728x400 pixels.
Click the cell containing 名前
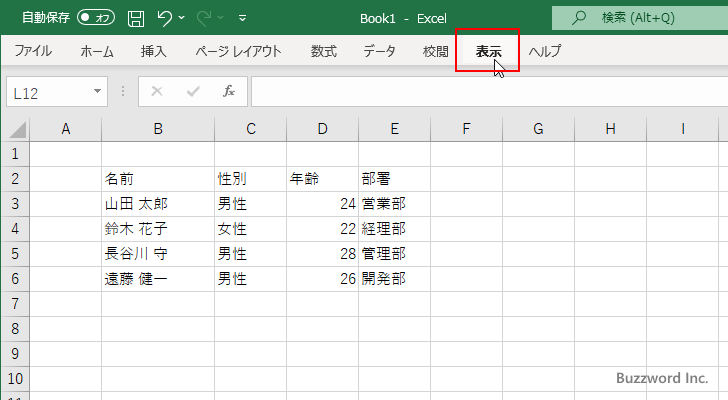(158, 179)
